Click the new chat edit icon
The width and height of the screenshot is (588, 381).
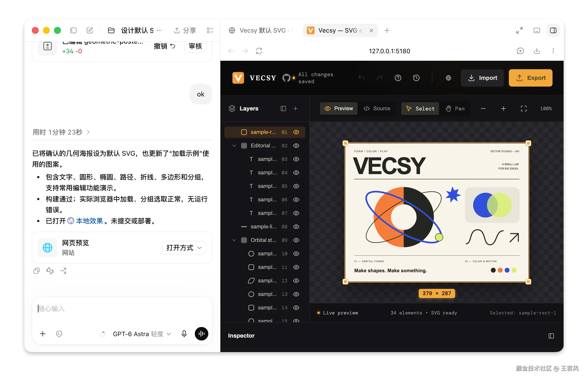point(90,30)
